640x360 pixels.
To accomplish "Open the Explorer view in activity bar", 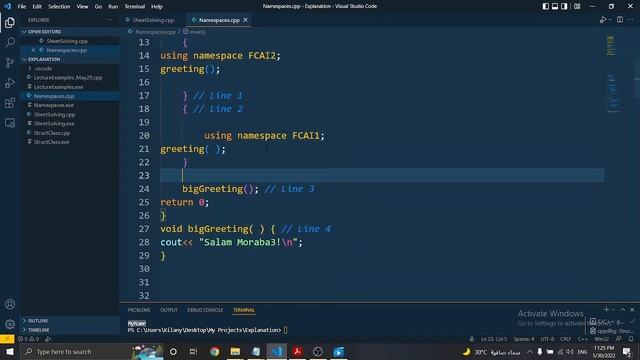I will [x=10, y=22].
